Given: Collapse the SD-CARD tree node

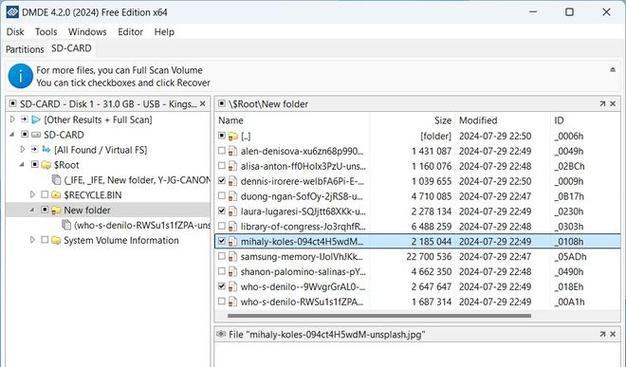Looking at the screenshot, I should (x=12, y=135).
